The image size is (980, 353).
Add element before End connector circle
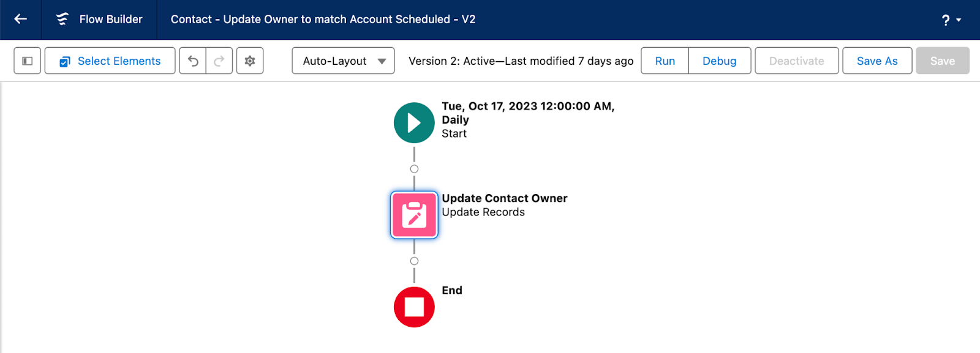click(x=414, y=261)
